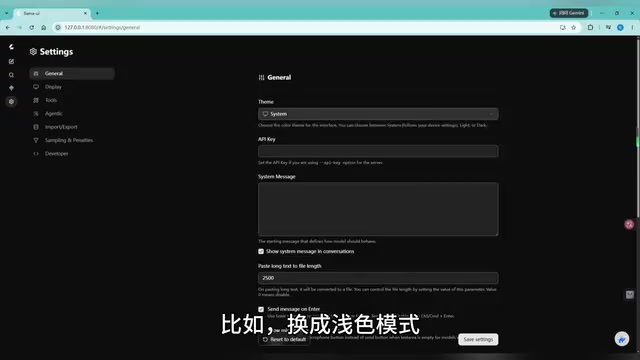
Task: Open the Developer settings tab
Action: tap(72, 153)
